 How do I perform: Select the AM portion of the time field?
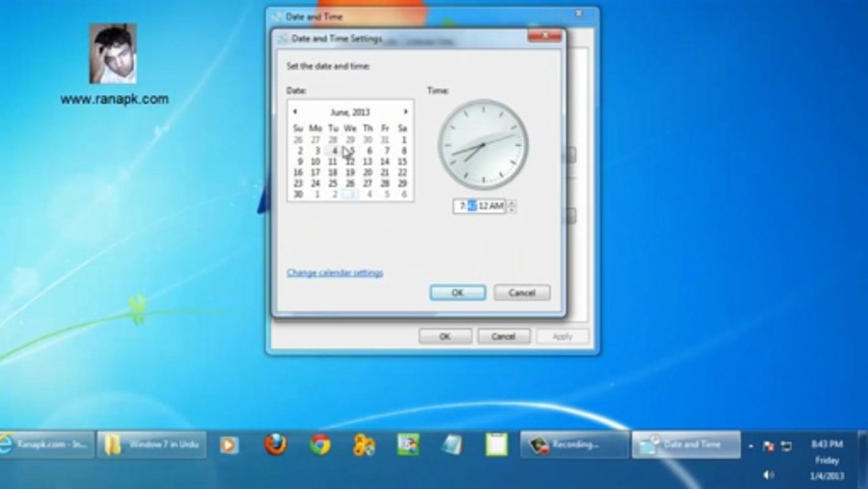496,206
